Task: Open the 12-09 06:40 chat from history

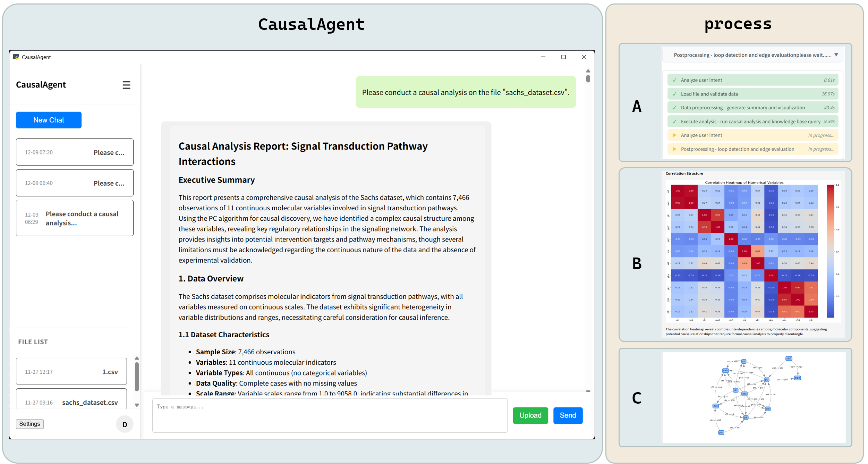Action: coord(75,183)
